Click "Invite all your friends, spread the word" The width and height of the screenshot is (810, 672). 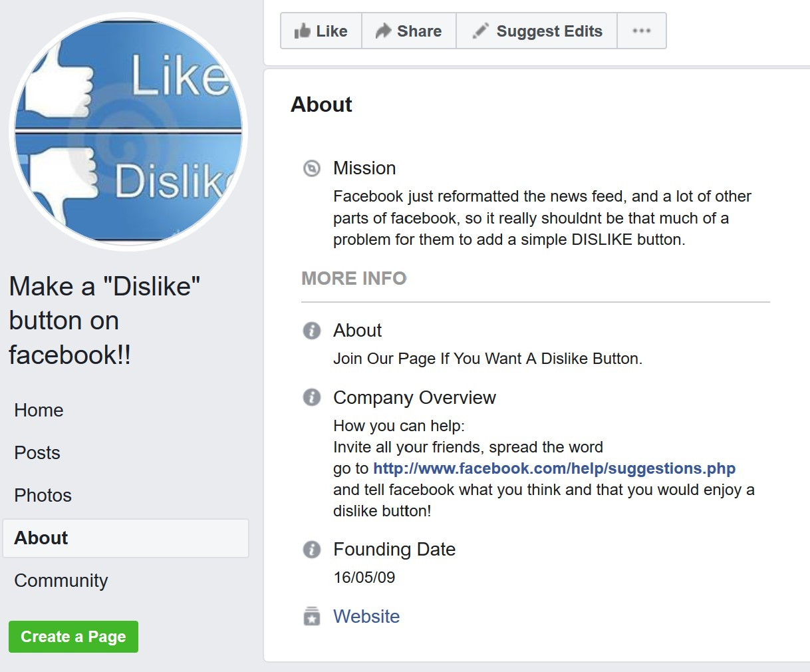468,447
